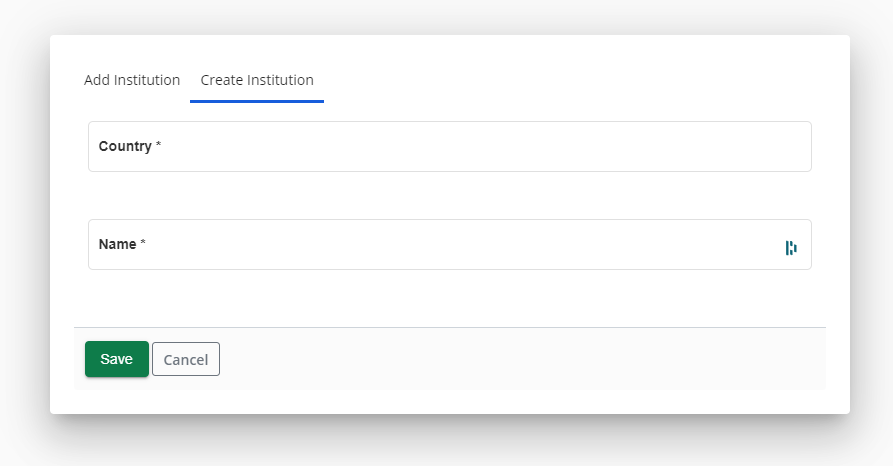Click the empty space between Country and Name
Screen dimensions: 893x466
pyautogui.click(x=450, y=195)
